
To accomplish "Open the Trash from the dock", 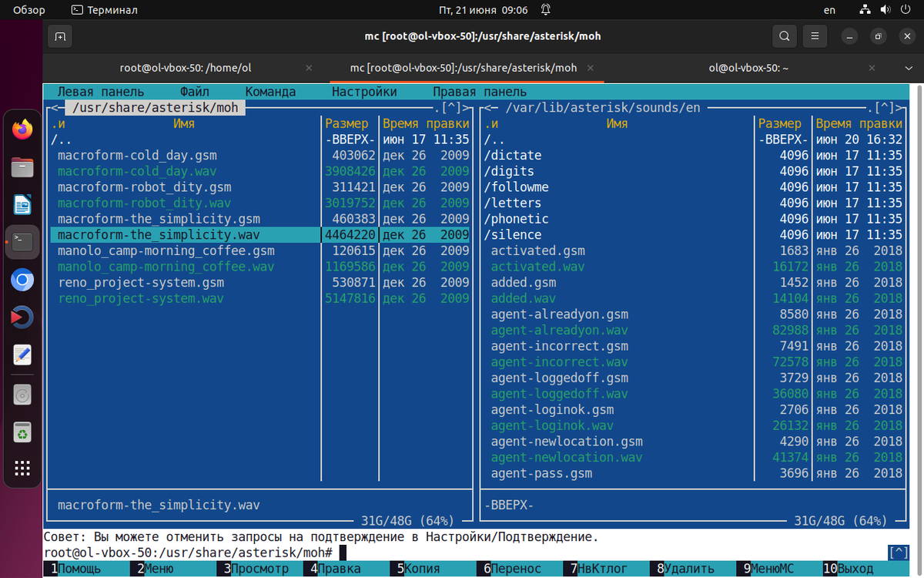I will 22,433.
